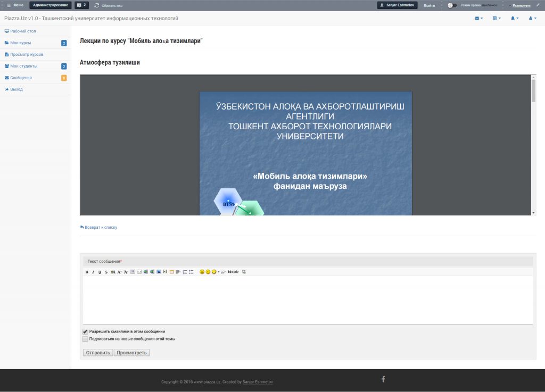Open the font size dropdown in editor

coord(126,272)
